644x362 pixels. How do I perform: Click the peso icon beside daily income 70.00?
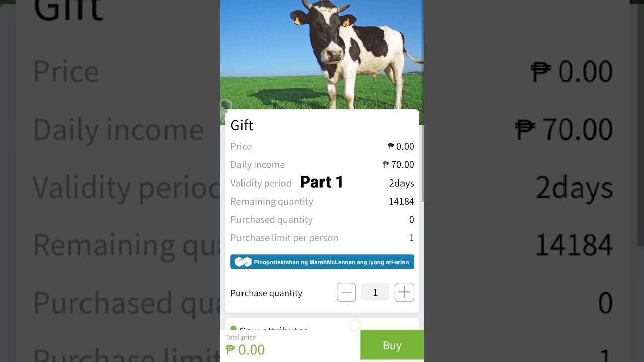(386, 165)
